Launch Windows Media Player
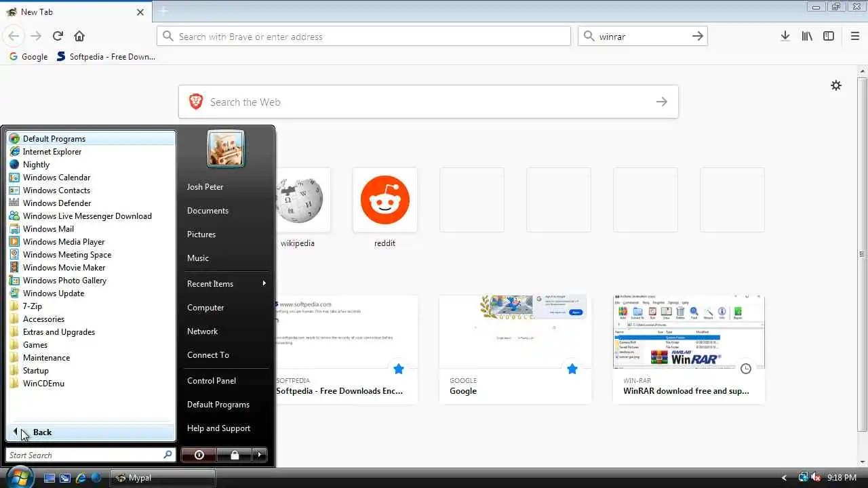The height and width of the screenshot is (488, 868). click(x=91, y=242)
